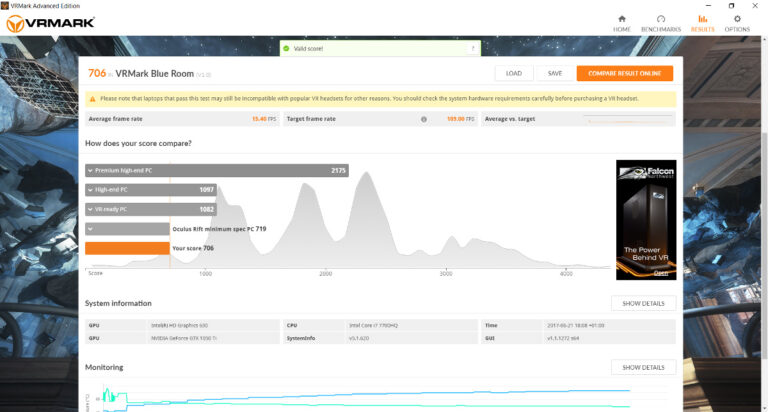The height and width of the screenshot is (412, 768).
Task: Click the orange Your score bar
Action: click(x=127, y=248)
